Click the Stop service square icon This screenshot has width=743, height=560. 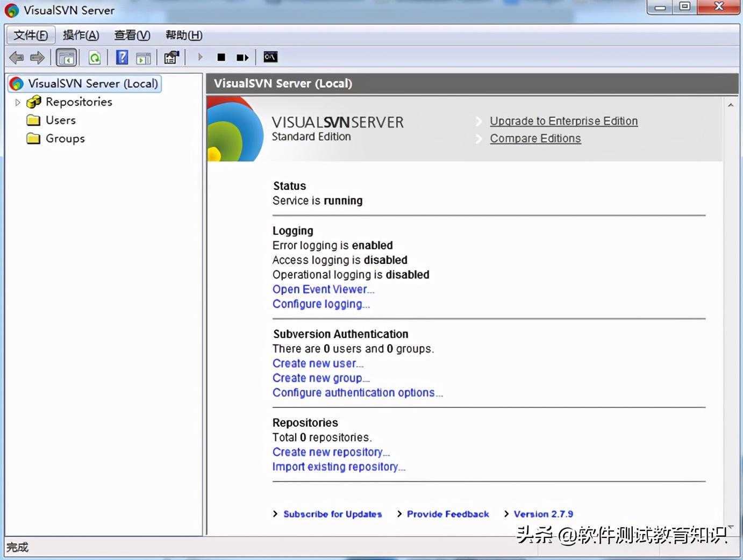(221, 57)
